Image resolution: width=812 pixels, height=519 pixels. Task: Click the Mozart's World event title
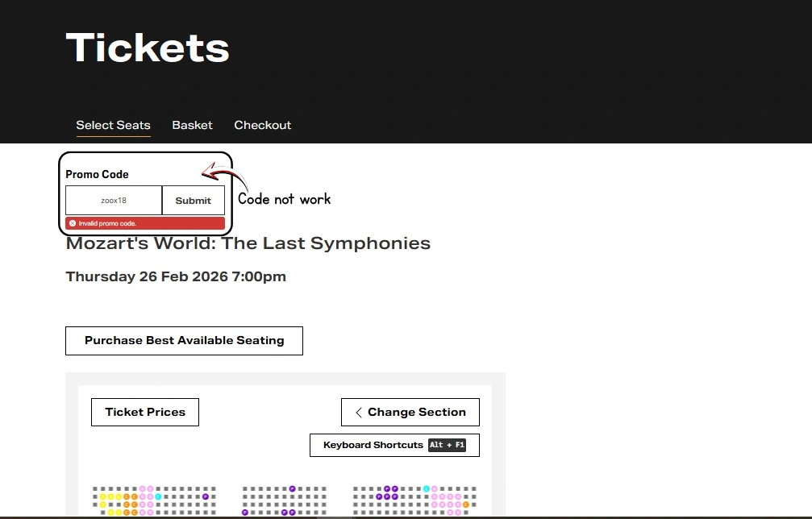(248, 243)
